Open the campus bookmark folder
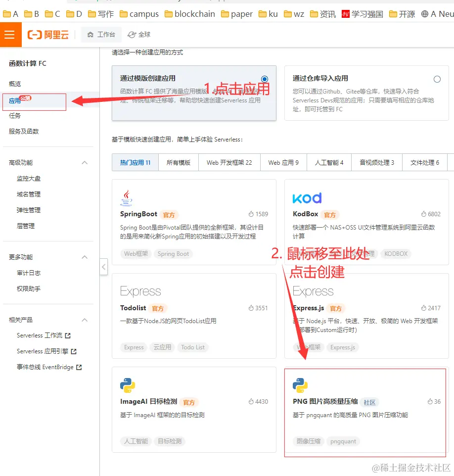 pyautogui.click(x=139, y=14)
